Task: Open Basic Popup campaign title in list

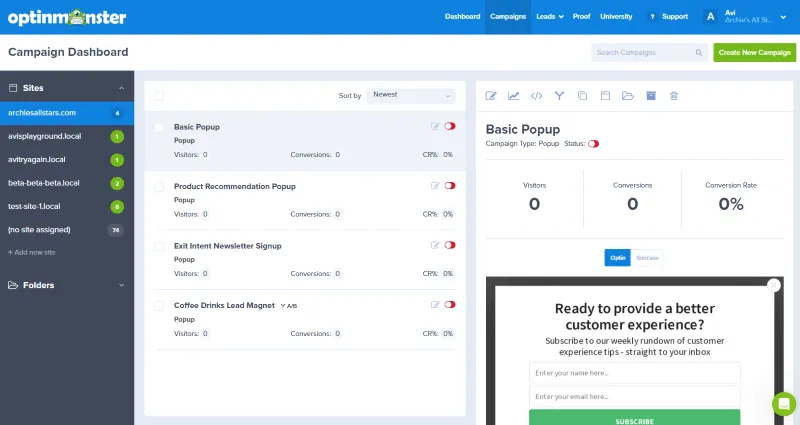Action: coord(197,127)
